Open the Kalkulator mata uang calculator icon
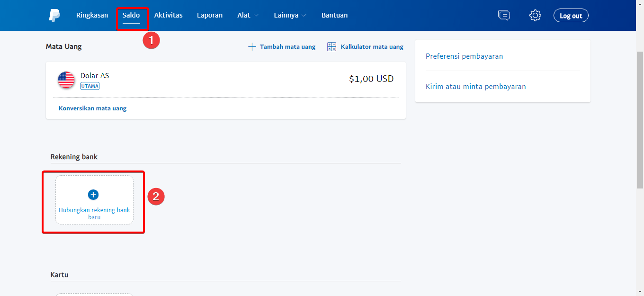The width and height of the screenshot is (644, 296). click(x=331, y=46)
